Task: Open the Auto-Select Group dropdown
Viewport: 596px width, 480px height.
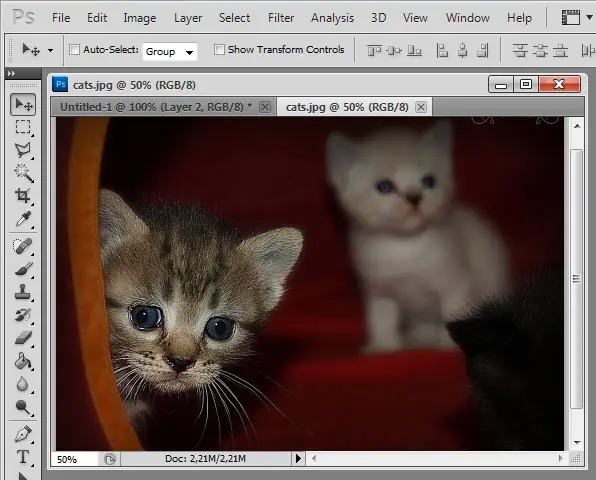Action: [x=170, y=51]
